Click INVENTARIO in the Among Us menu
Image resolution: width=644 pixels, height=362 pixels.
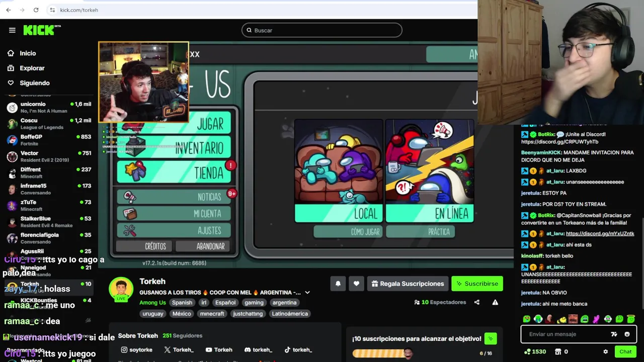[174, 148]
